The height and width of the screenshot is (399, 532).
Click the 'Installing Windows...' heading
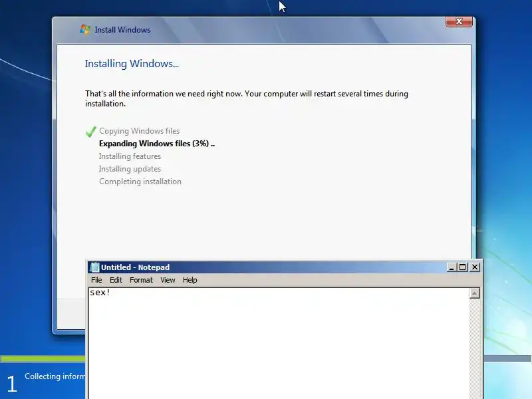[132, 63]
